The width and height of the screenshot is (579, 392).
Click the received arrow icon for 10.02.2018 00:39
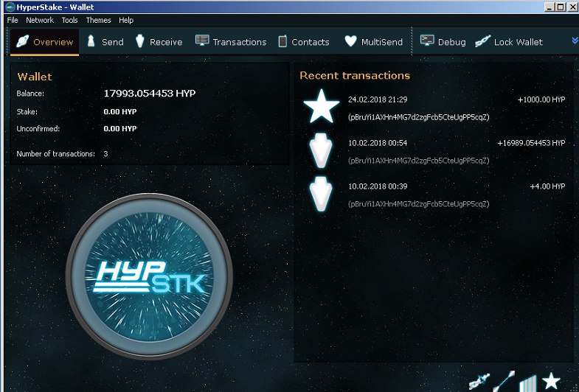pos(321,194)
